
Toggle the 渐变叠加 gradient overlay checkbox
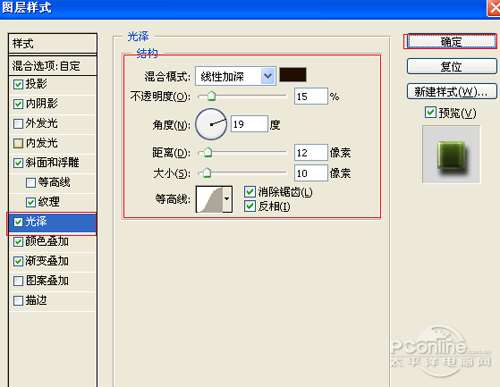click(18, 261)
